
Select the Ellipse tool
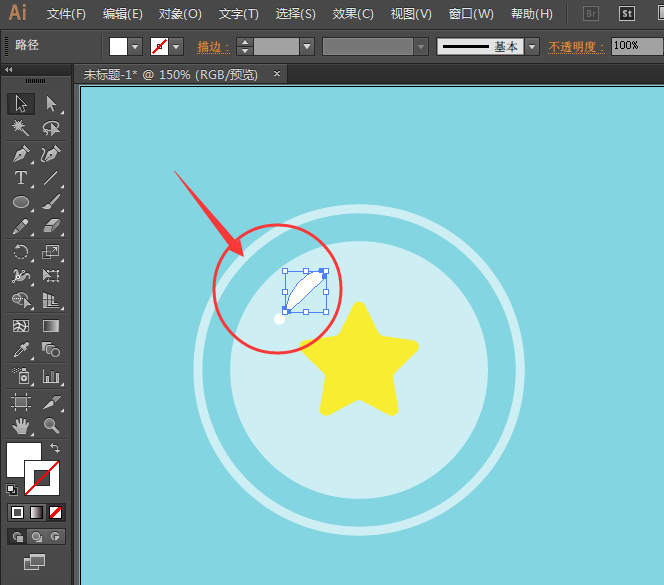[x=21, y=202]
